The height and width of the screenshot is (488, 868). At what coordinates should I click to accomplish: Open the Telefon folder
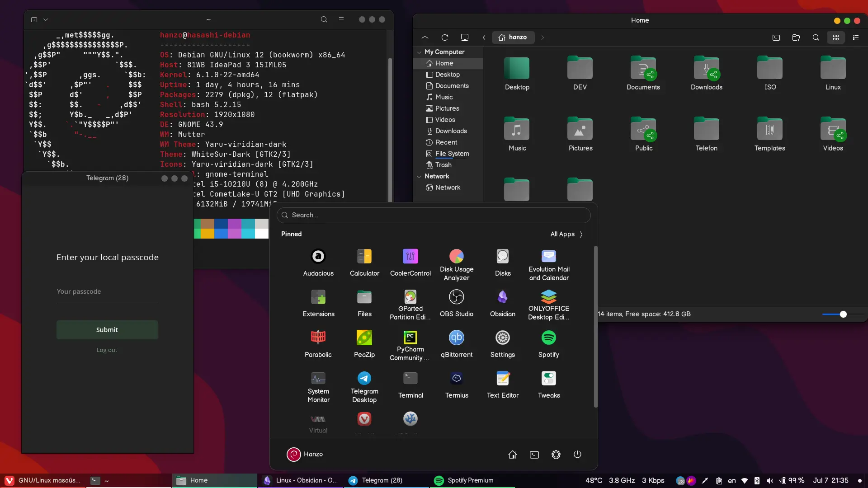click(707, 134)
